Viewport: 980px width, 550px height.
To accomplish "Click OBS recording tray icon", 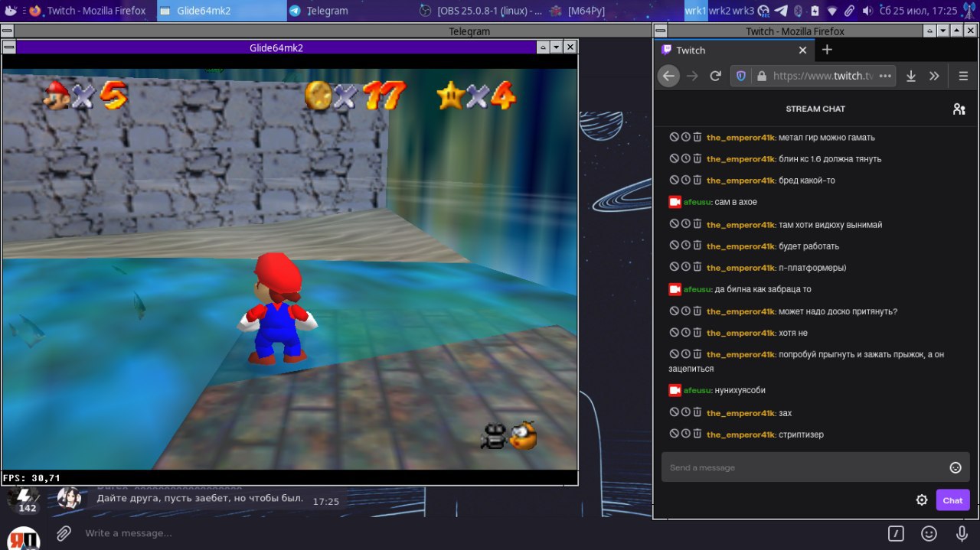I will click(x=764, y=11).
